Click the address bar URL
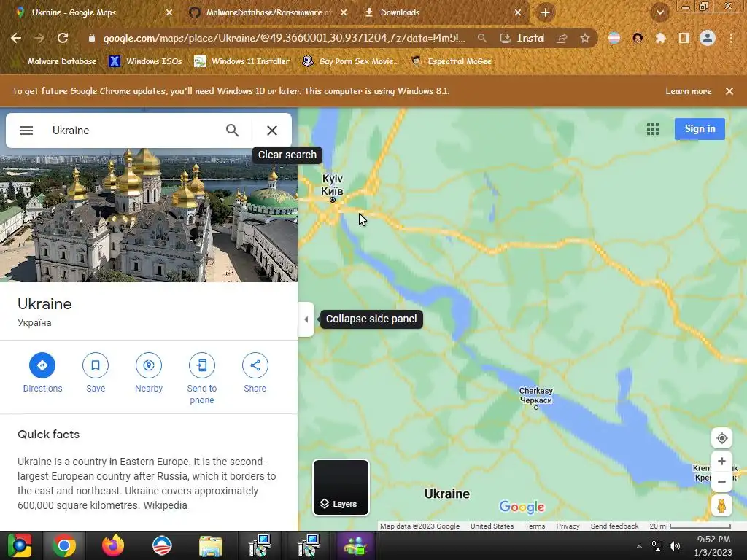Image resolution: width=747 pixels, height=560 pixels. pos(284,38)
